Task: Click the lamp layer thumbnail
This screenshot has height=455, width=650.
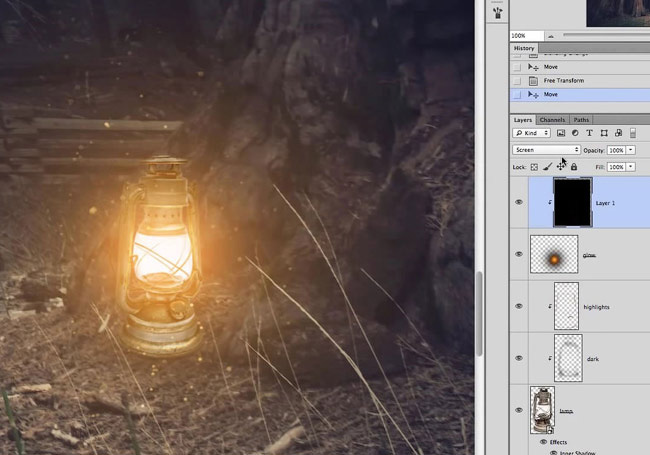Action: 542,410
